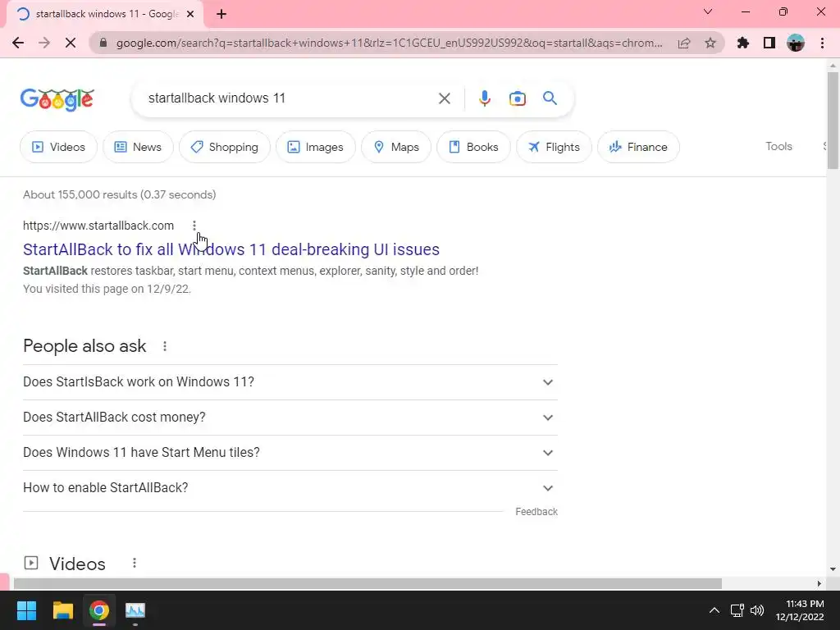Click the scroll down arrow
This screenshot has width=840, height=630.
pyautogui.click(x=833, y=569)
